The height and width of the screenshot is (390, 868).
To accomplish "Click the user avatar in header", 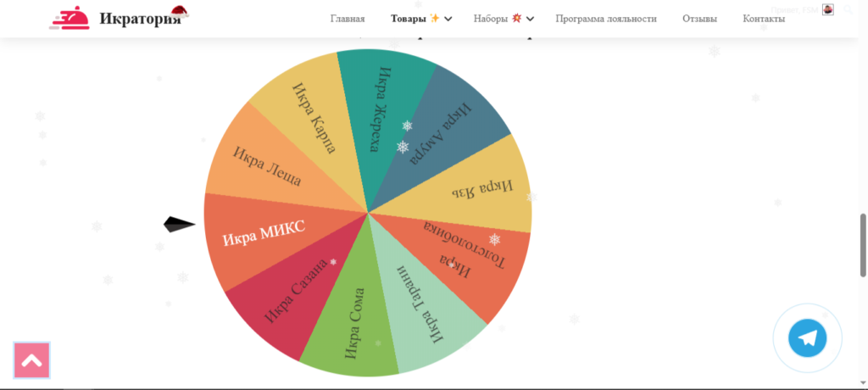I will [x=828, y=9].
